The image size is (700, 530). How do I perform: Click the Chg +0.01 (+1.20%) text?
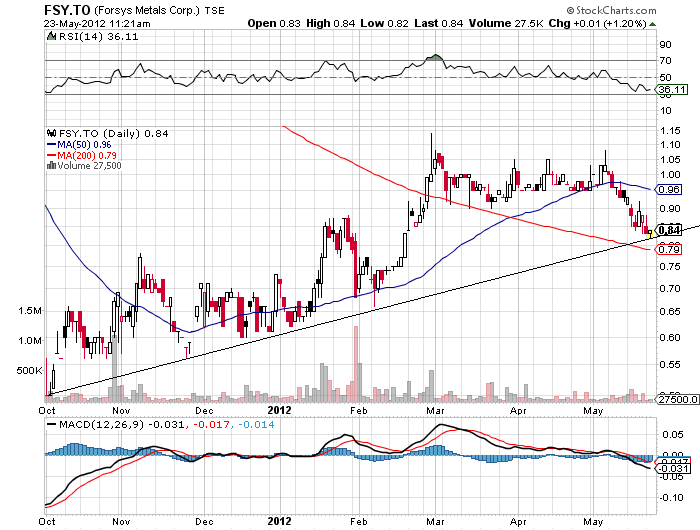(x=598, y=23)
